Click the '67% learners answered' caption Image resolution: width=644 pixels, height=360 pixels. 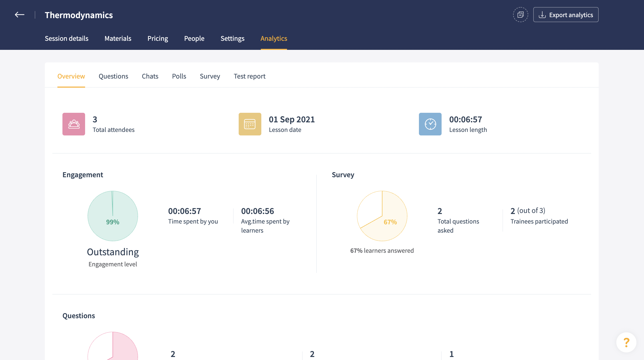coord(382,250)
